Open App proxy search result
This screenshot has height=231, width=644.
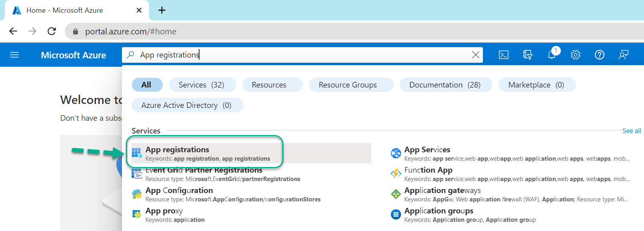point(251,215)
